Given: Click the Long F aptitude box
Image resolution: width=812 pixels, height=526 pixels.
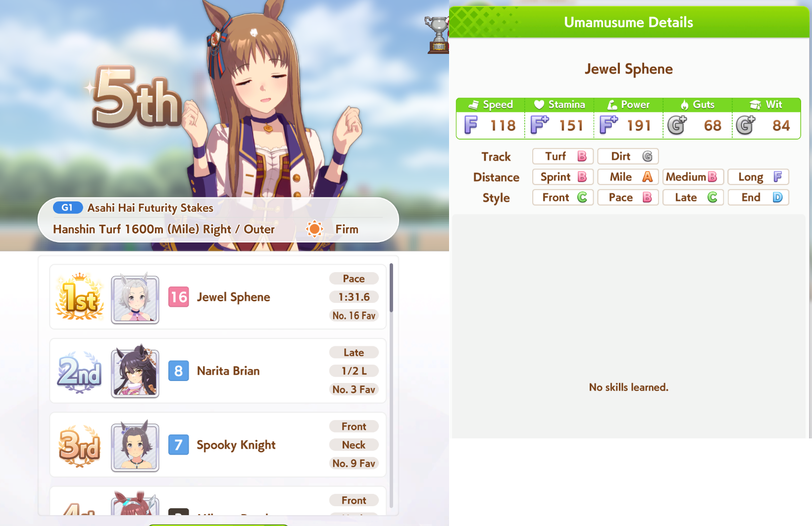Looking at the screenshot, I should 758,177.
